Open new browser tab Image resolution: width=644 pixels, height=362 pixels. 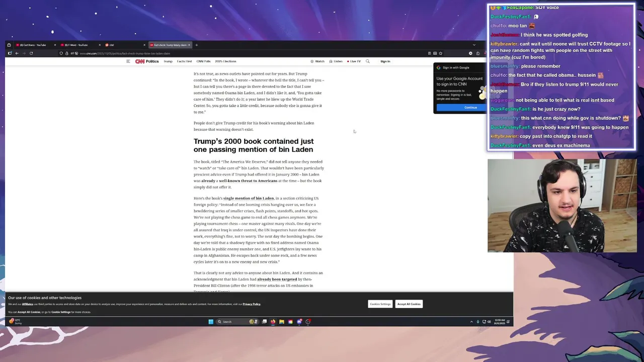pyautogui.click(x=197, y=45)
